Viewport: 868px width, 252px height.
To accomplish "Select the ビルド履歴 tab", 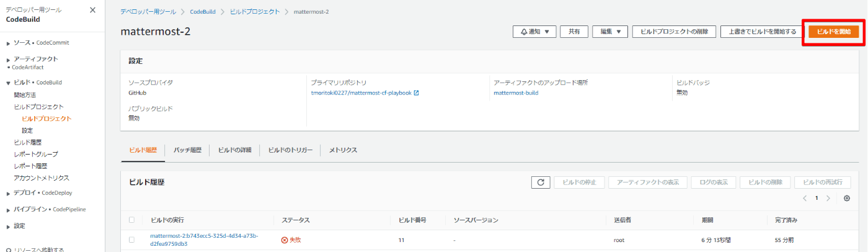I will pyautogui.click(x=143, y=150).
